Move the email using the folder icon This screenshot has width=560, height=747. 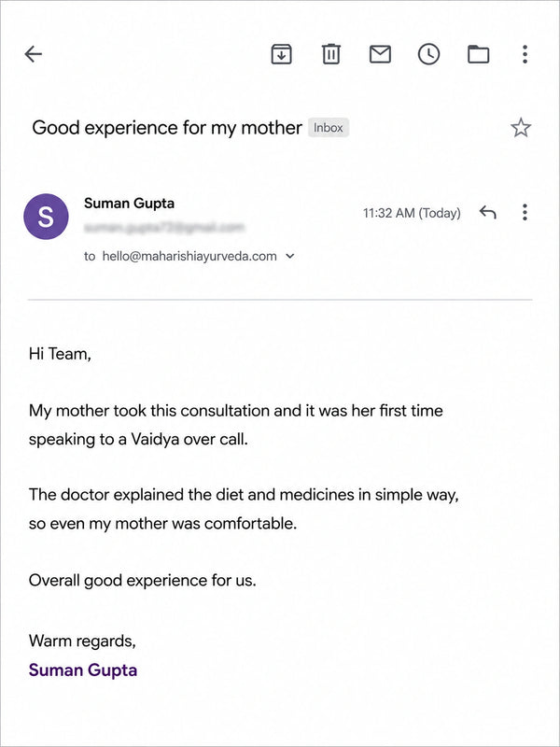pyautogui.click(x=478, y=54)
